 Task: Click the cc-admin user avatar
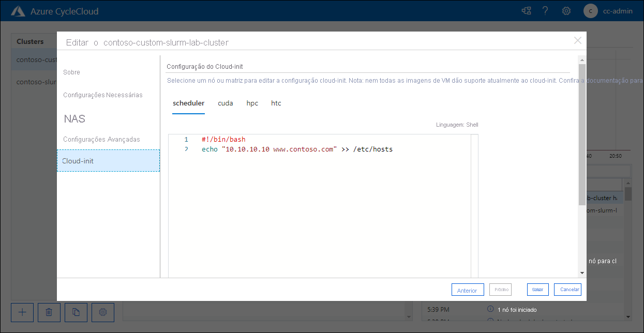click(590, 11)
